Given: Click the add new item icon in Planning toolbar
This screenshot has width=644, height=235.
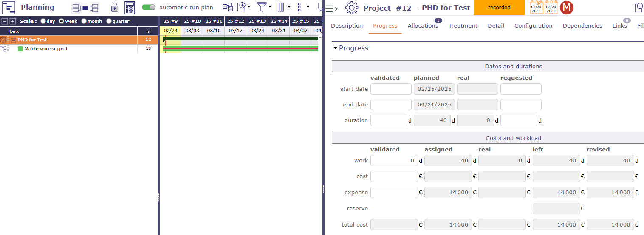Looking at the screenshot, I should pos(241,7).
